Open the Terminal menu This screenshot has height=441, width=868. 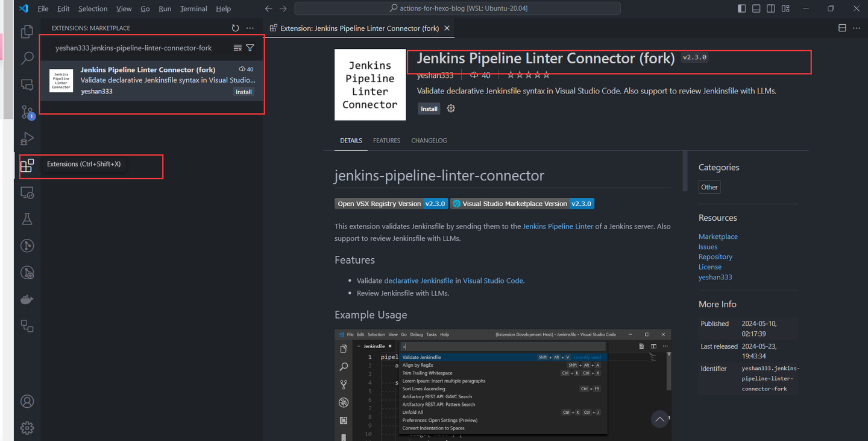pyautogui.click(x=193, y=8)
